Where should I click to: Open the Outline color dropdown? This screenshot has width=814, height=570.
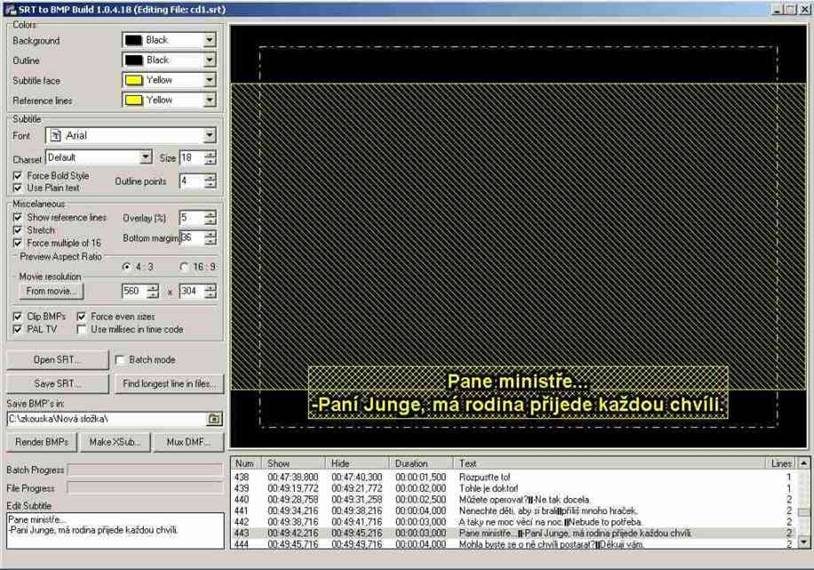click(209, 60)
